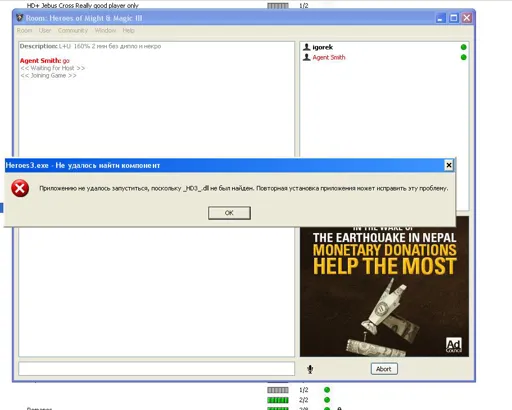Open the User menu
The height and width of the screenshot is (410, 512).
point(45,30)
